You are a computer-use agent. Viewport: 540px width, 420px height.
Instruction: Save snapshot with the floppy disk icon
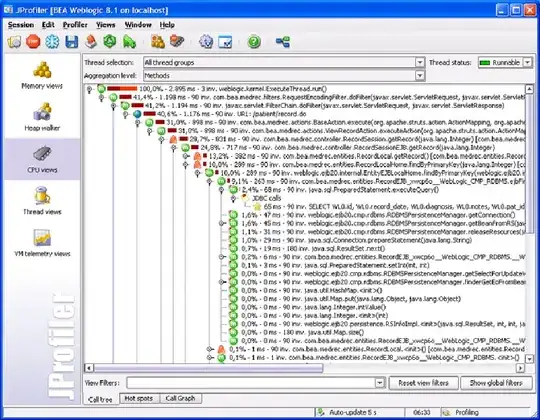[72, 42]
